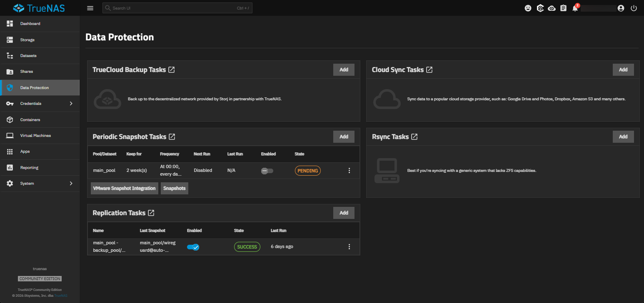Navigate to Datasets in the sidebar
This screenshot has height=303, width=644.
coord(40,56)
